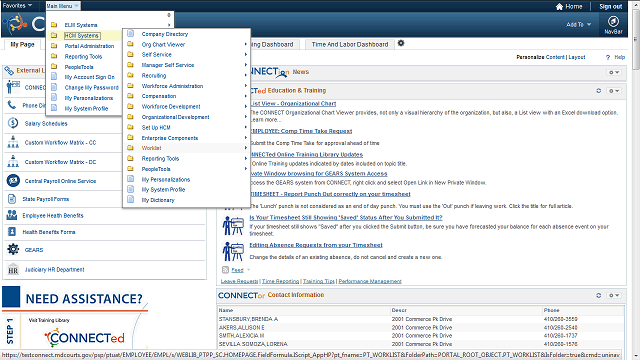Refresh the CONNECTed Education & Training pagelet
Viewport: 640px width, 360px height.
(x=599, y=91)
